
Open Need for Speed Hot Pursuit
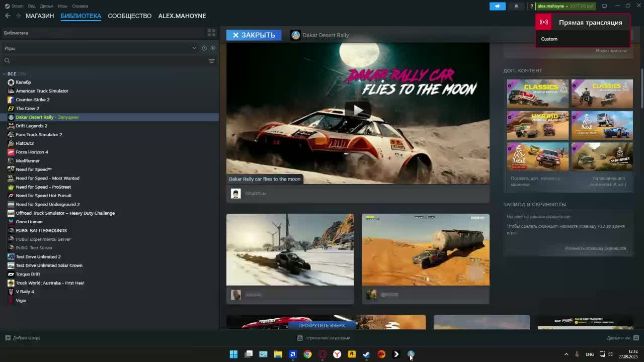tap(44, 196)
